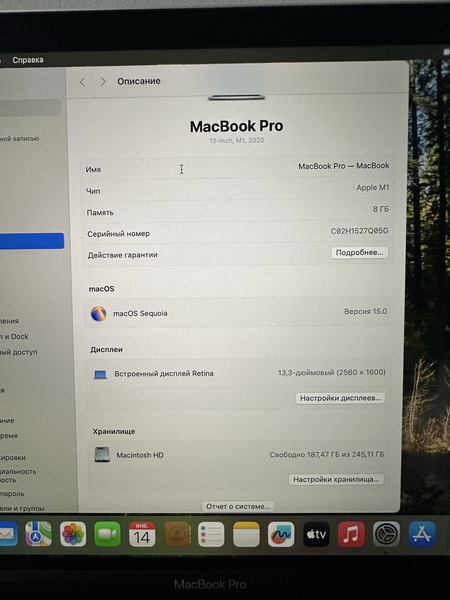The image size is (450, 600).
Task: Click memory value 8 ГБ
Action: coord(381,209)
